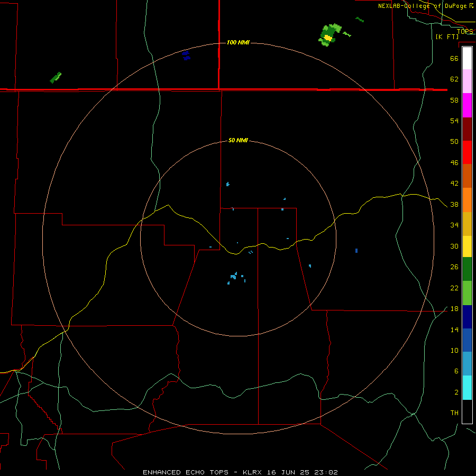The width and height of the screenshot is (476, 476).
Task: Click the '50 NMI' range ring label
Action: pos(238,140)
